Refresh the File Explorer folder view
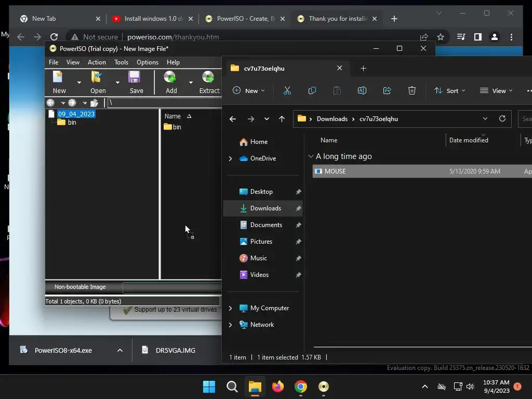 (x=502, y=118)
